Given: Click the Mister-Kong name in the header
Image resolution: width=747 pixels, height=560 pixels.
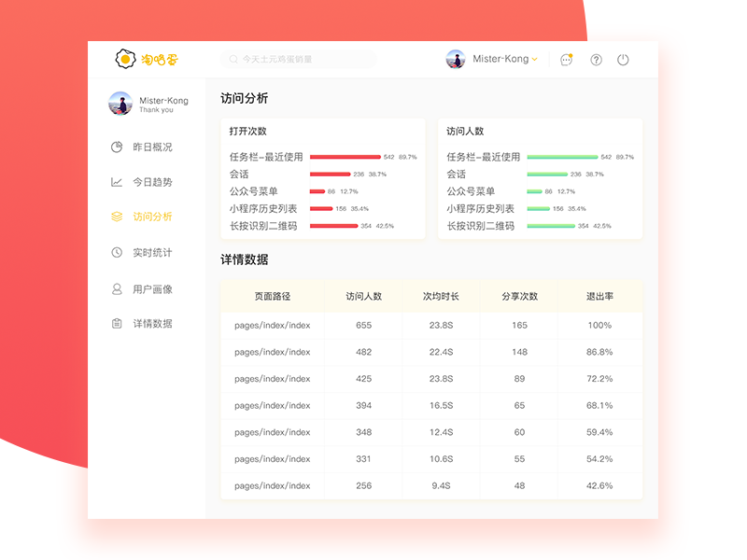Looking at the screenshot, I should [500, 59].
